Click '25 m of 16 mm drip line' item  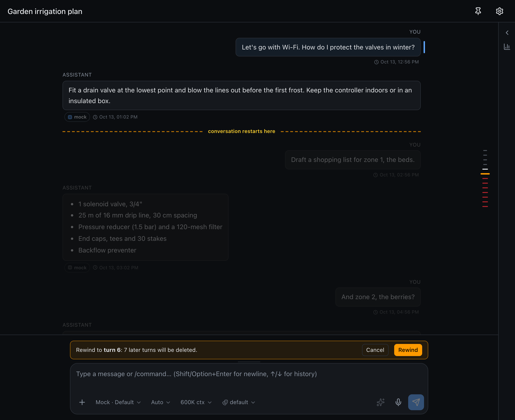tap(138, 215)
